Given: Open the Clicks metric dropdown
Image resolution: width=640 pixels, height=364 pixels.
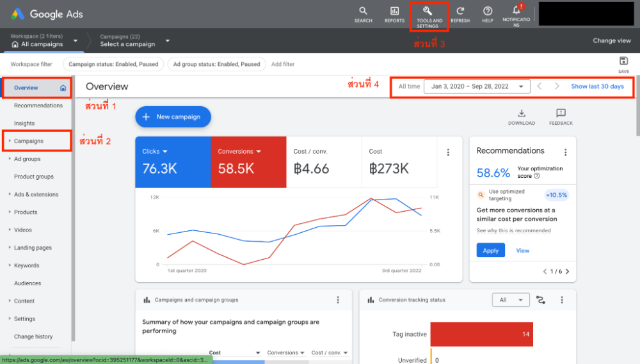Looking at the screenshot, I should click(165, 152).
